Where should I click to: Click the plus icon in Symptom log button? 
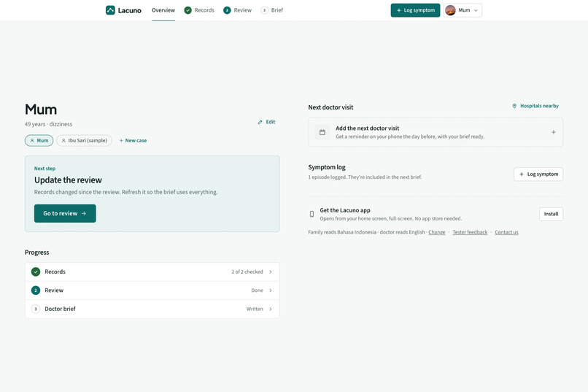pyautogui.click(x=522, y=174)
